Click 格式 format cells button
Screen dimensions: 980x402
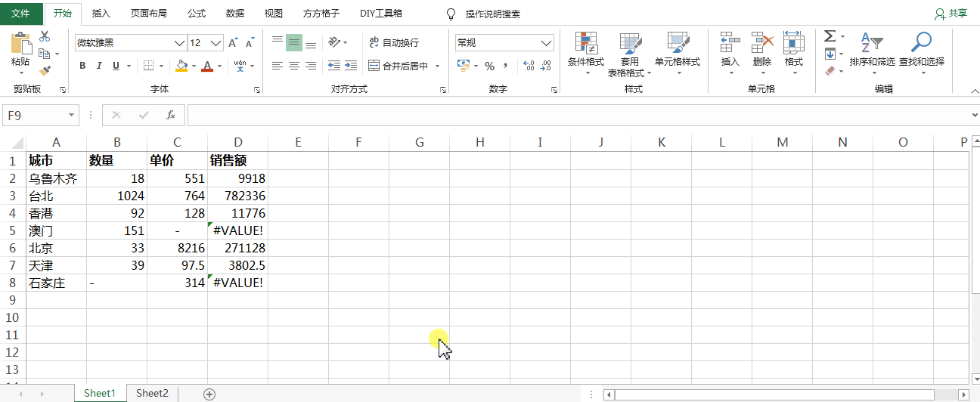(x=793, y=53)
